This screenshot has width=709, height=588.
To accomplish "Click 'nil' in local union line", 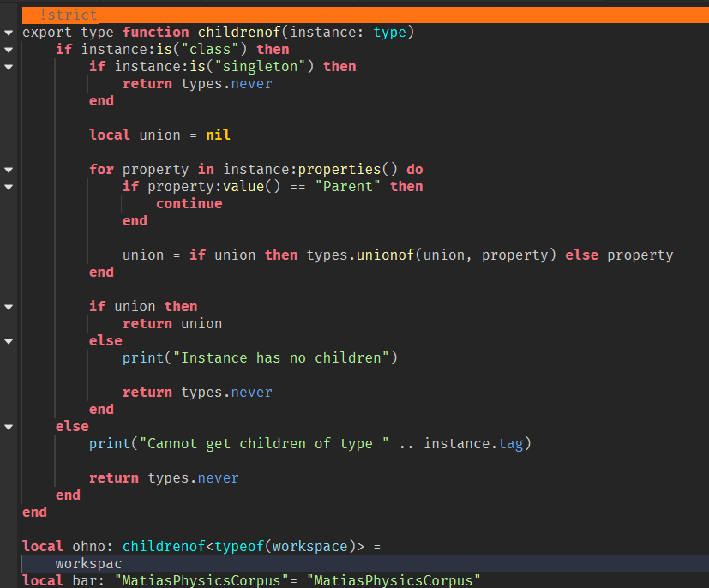I will (x=218, y=135).
